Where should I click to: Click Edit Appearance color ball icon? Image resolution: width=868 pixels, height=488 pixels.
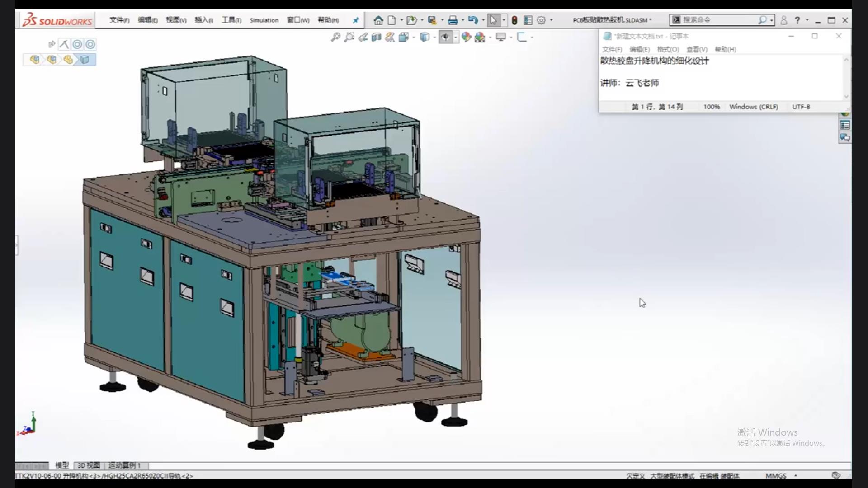point(466,37)
